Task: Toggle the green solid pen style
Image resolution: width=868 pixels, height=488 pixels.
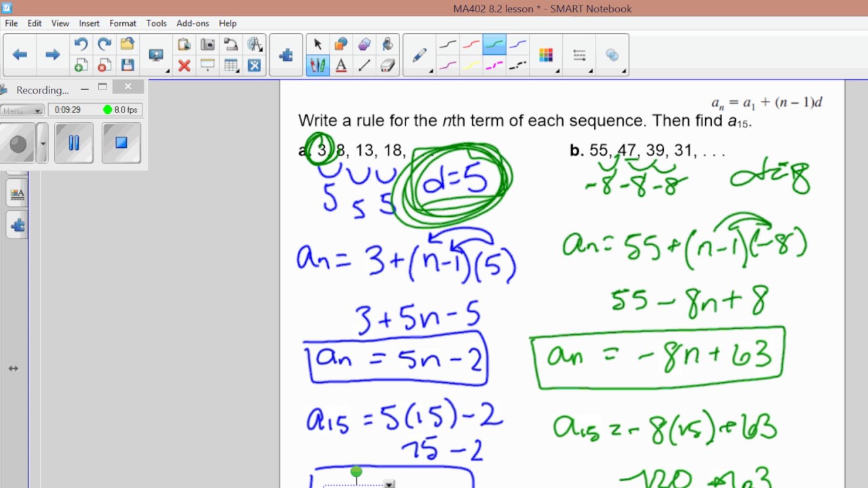Action: [x=494, y=44]
